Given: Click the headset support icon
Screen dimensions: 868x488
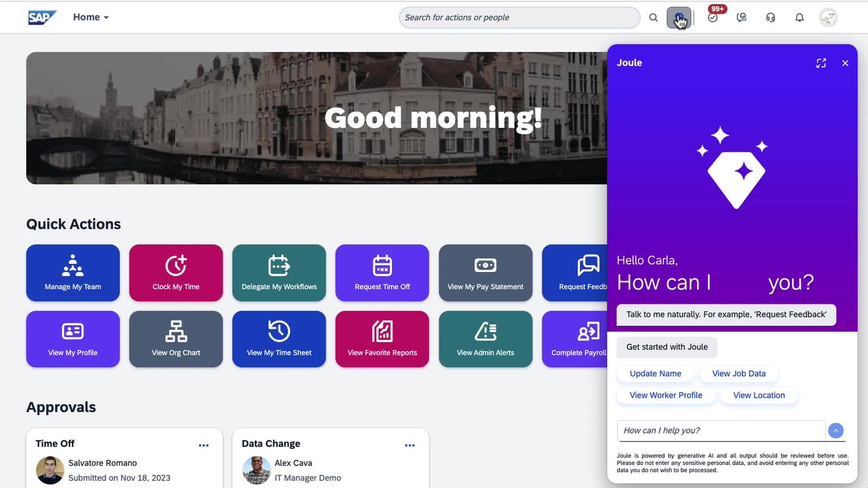Looking at the screenshot, I should [x=770, y=17].
